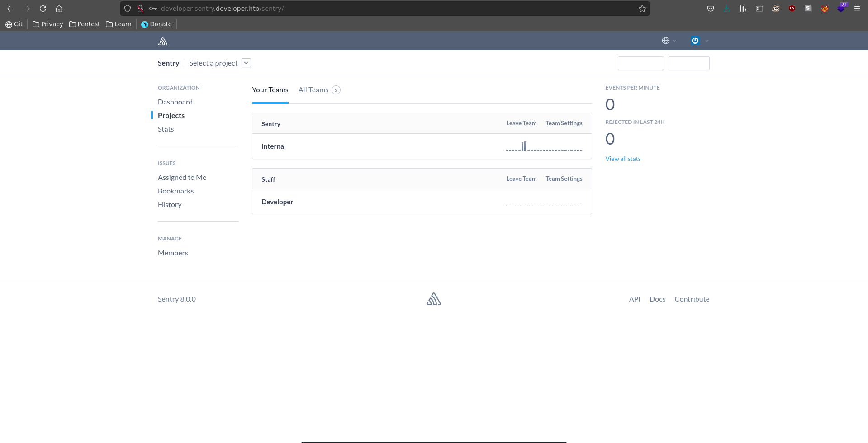The height and width of the screenshot is (443, 868).
Task: Click the insecure connection padlock icon
Action: click(140, 9)
